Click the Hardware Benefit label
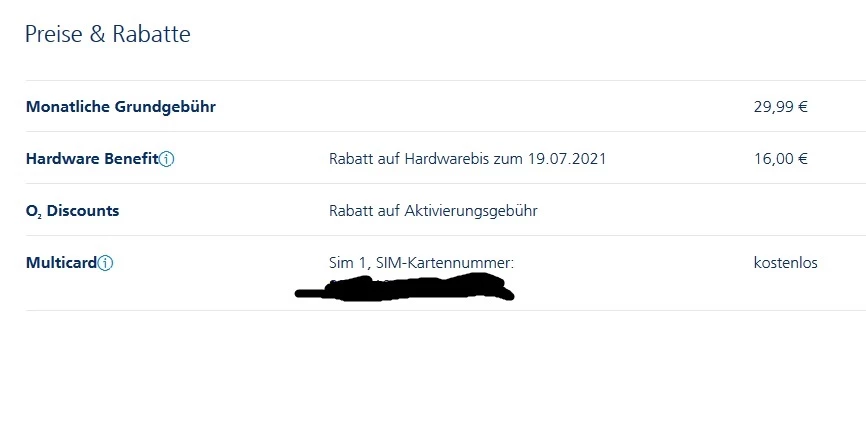Viewport: 866px width, 422px height. point(92,159)
